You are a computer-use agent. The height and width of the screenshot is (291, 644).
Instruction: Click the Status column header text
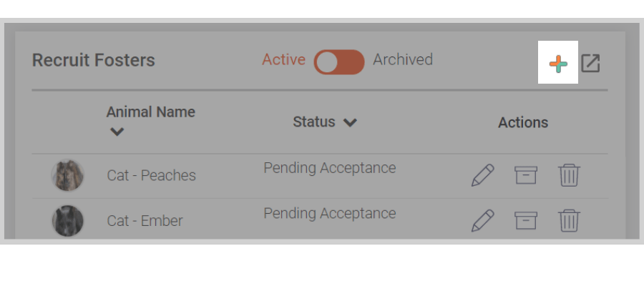314,122
